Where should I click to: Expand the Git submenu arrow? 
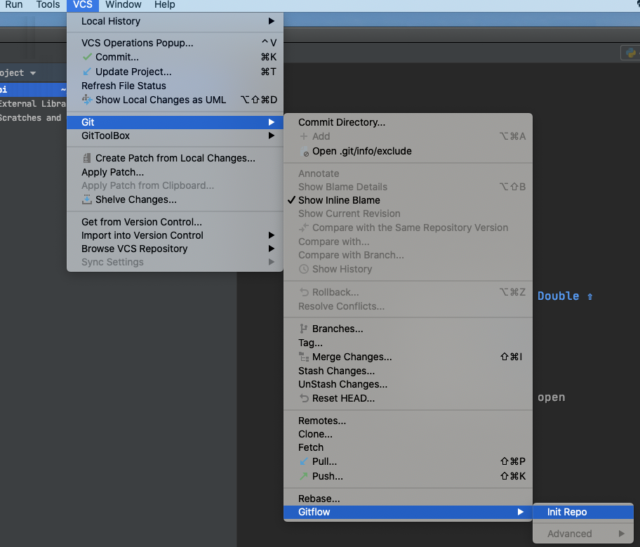pyautogui.click(x=271, y=122)
